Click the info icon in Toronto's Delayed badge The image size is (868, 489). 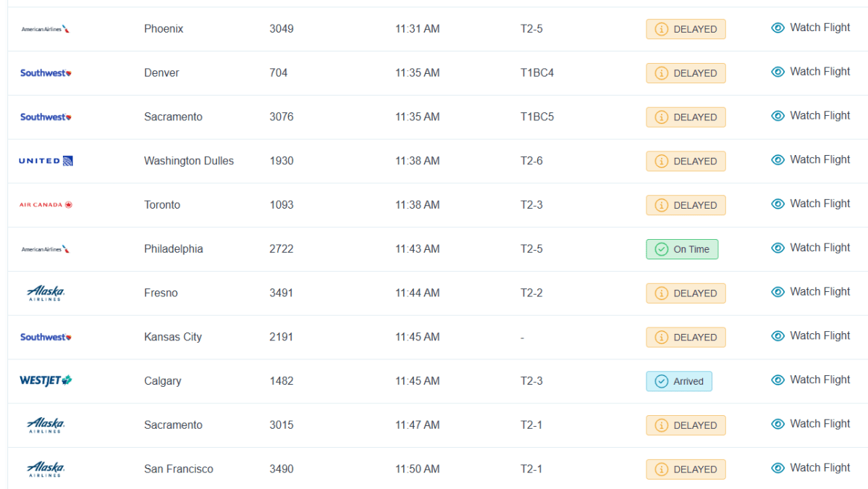pos(661,206)
